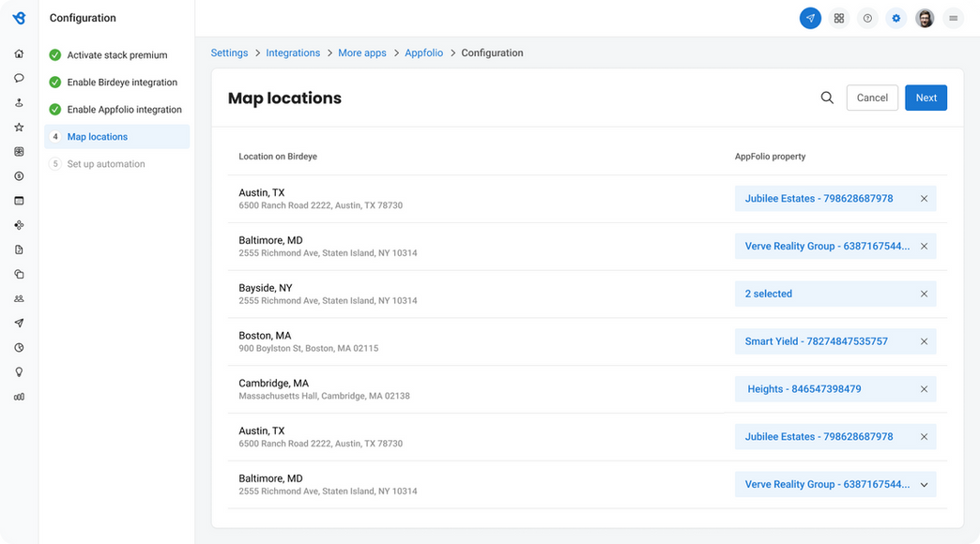980x544 pixels.
Task: Click the Map locations page heading
Action: click(284, 98)
